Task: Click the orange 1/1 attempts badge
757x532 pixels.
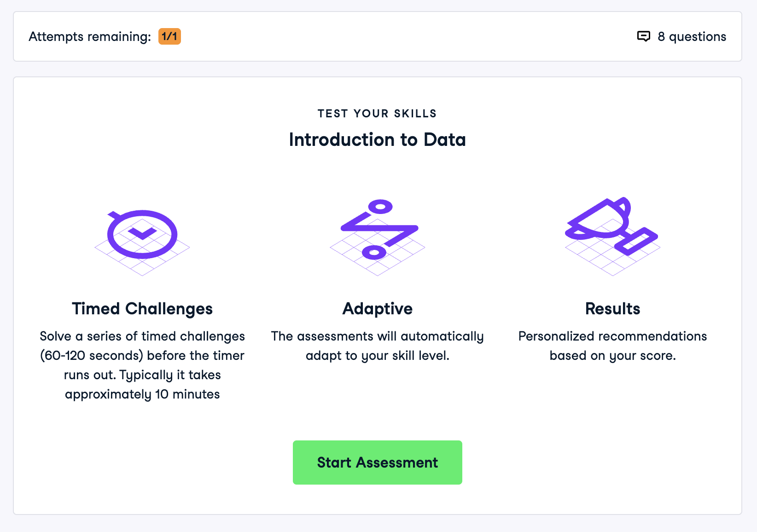Action: tap(169, 36)
